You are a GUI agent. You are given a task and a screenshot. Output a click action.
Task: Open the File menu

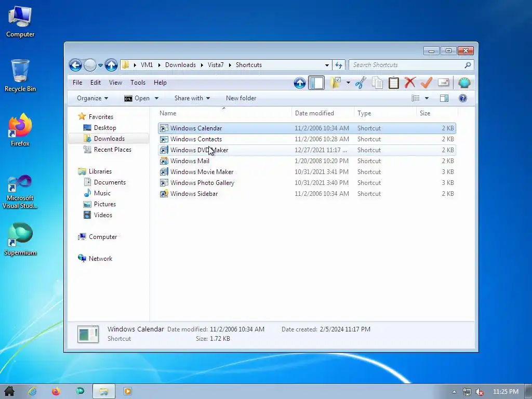pyautogui.click(x=77, y=83)
